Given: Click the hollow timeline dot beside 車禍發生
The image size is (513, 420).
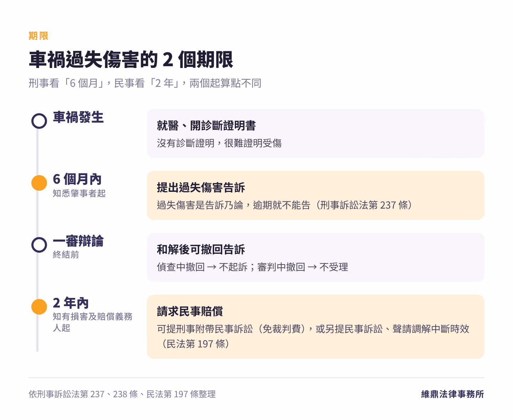Looking at the screenshot, I should tap(39, 121).
